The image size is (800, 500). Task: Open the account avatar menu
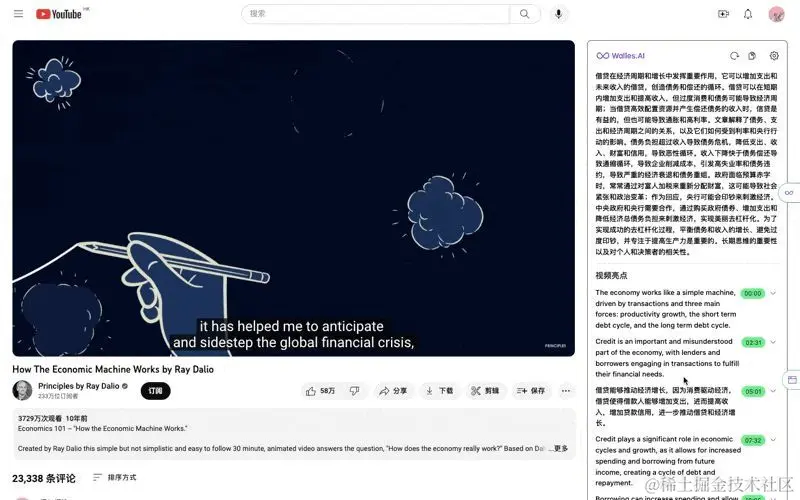[777, 14]
